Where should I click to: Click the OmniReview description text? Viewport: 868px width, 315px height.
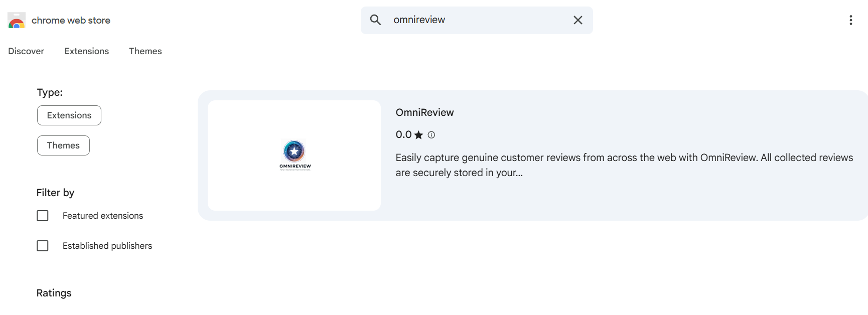(x=624, y=165)
